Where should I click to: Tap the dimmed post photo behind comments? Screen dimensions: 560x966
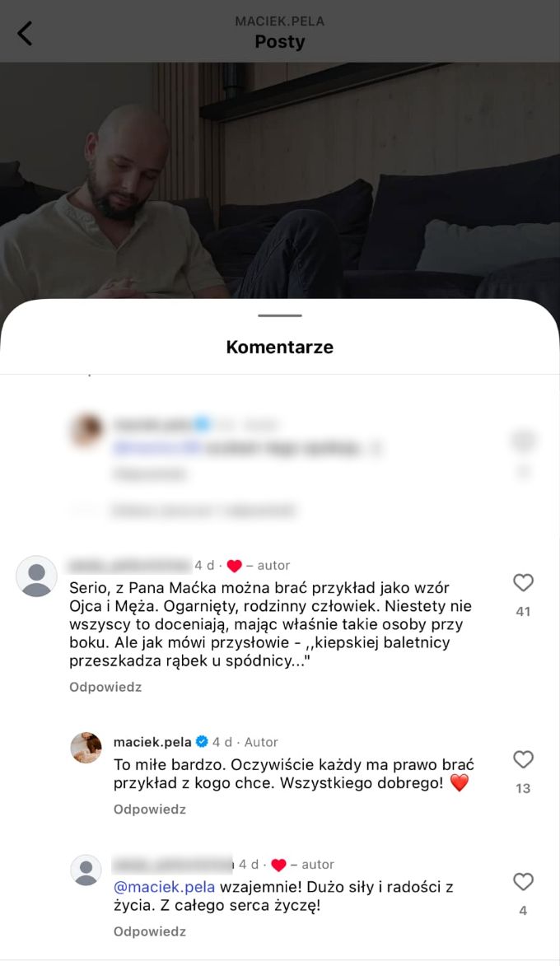click(x=280, y=180)
